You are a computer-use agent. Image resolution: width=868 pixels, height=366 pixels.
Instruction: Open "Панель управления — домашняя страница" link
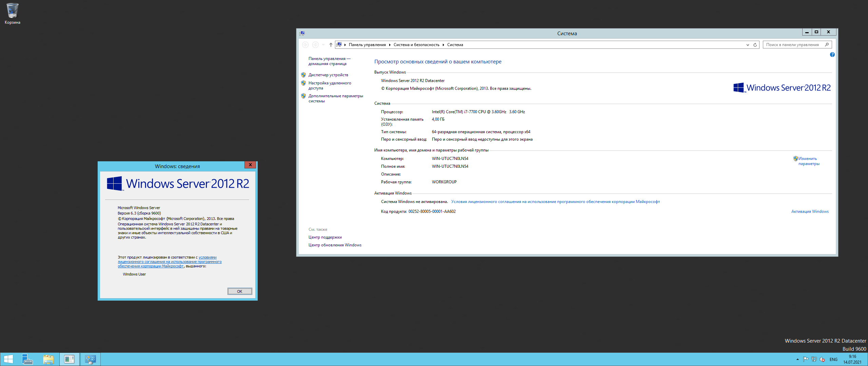[329, 61]
